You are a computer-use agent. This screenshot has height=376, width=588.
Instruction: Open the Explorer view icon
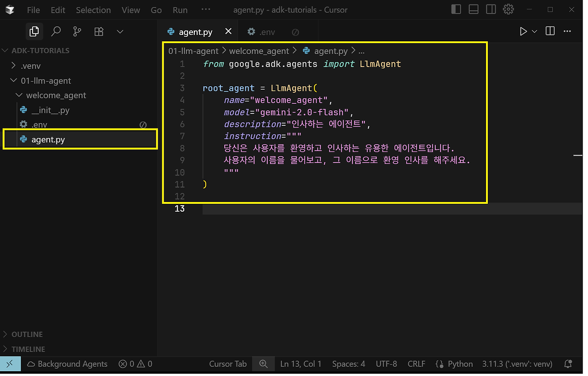pyautogui.click(x=34, y=31)
